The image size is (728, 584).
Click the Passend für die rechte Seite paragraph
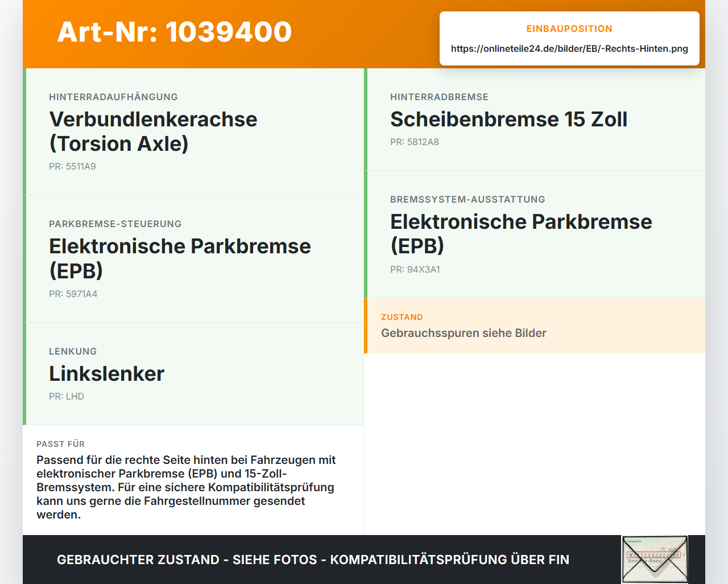click(x=187, y=487)
